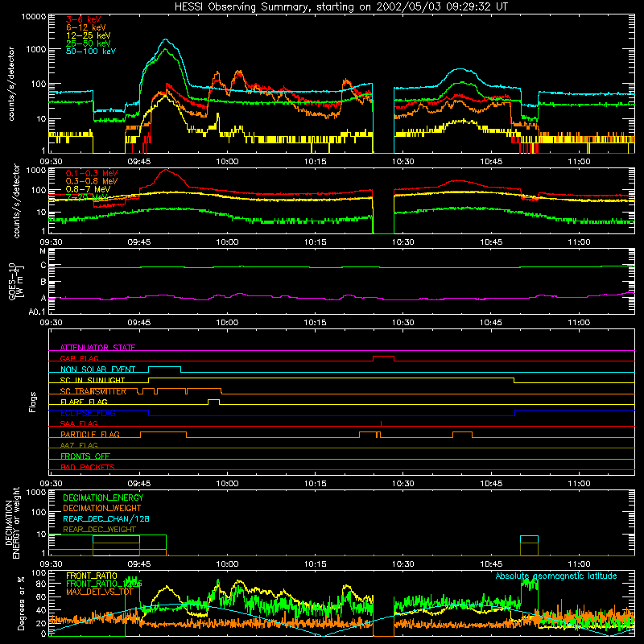Select the green 7-20 MeV legend label
The image size is (644, 644).
(87, 197)
